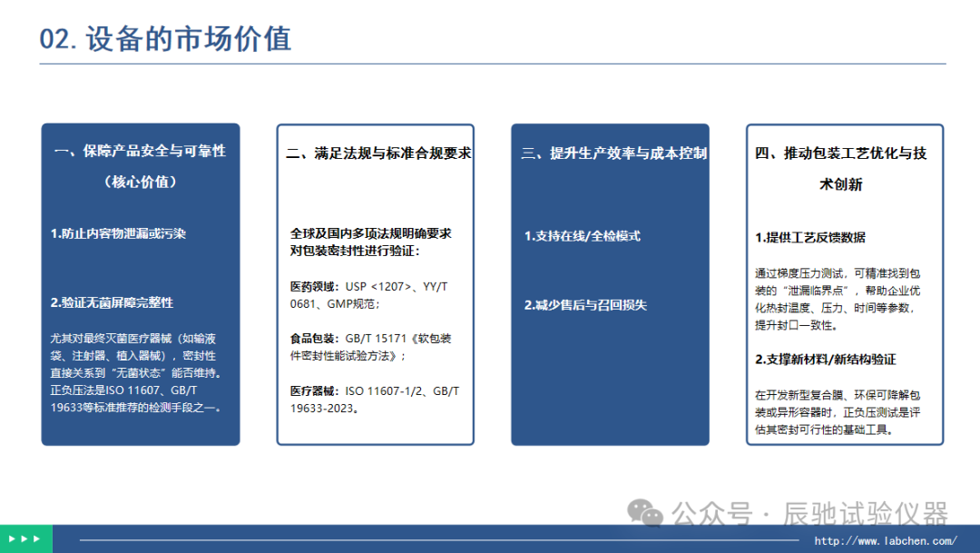The image size is (980, 553).
Task: Click heading "四、推动包装工艺优化与技术创新"
Action: [840, 169]
